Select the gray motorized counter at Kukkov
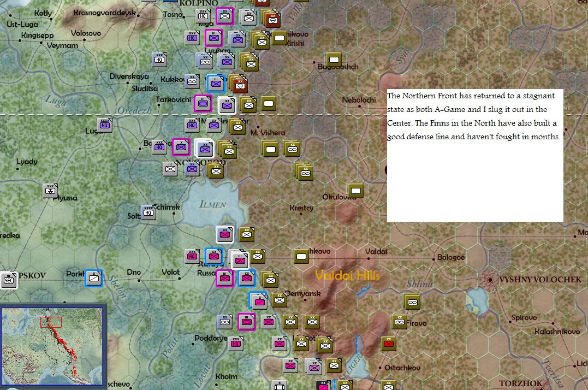 click(x=192, y=81)
